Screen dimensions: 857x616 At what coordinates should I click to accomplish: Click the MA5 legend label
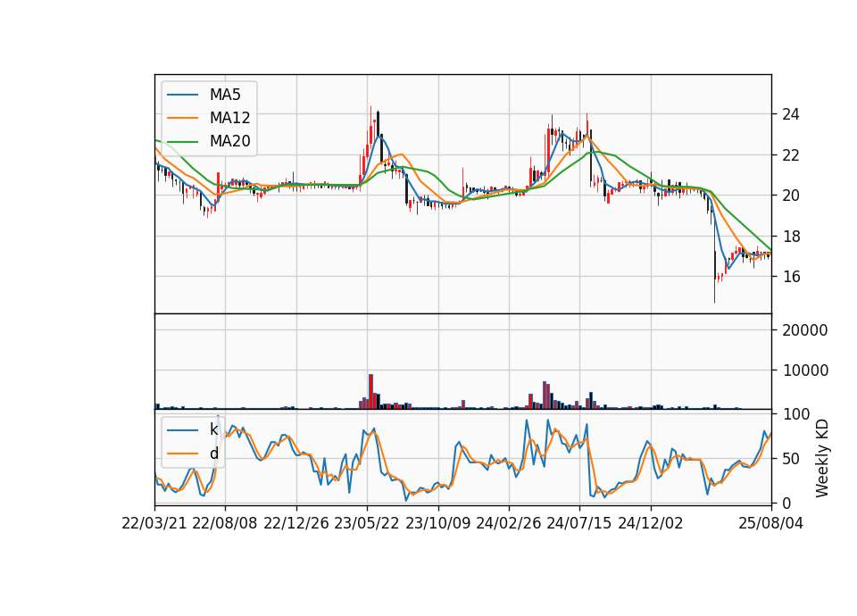pyautogui.click(x=225, y=95)
